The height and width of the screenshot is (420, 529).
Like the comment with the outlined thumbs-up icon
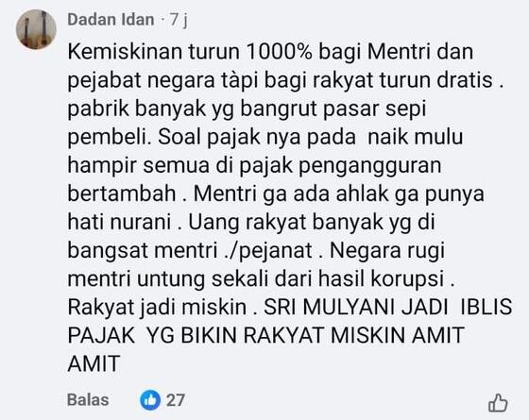pyautogui.click(x=498, y=402)
